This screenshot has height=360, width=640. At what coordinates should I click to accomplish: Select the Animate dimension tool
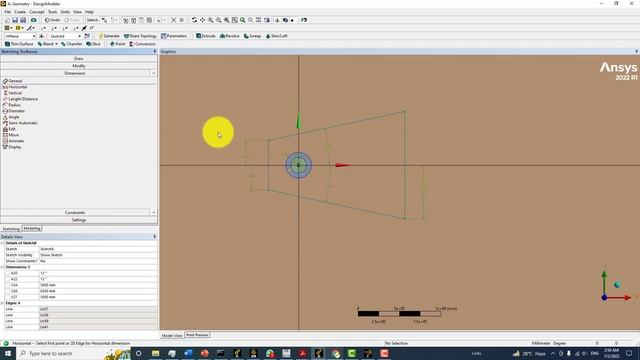(13, 141)
